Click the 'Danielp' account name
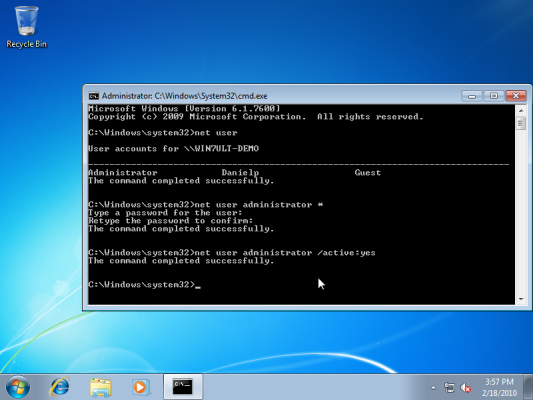533x400 pixels. (240, 173)
